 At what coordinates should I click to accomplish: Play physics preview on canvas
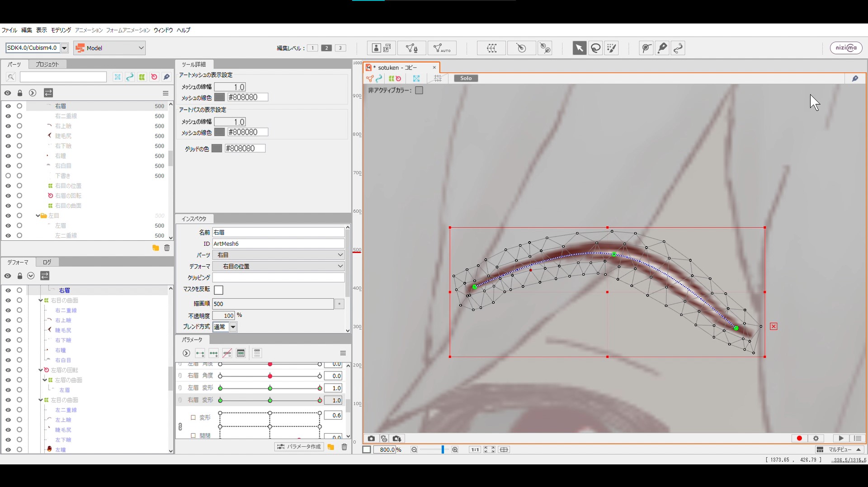coord(841,439)
